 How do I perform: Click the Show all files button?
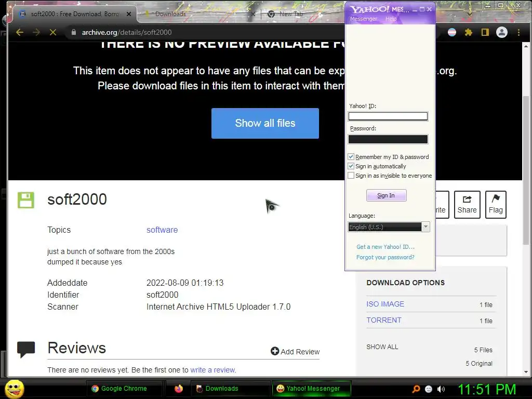click(265, 123)
